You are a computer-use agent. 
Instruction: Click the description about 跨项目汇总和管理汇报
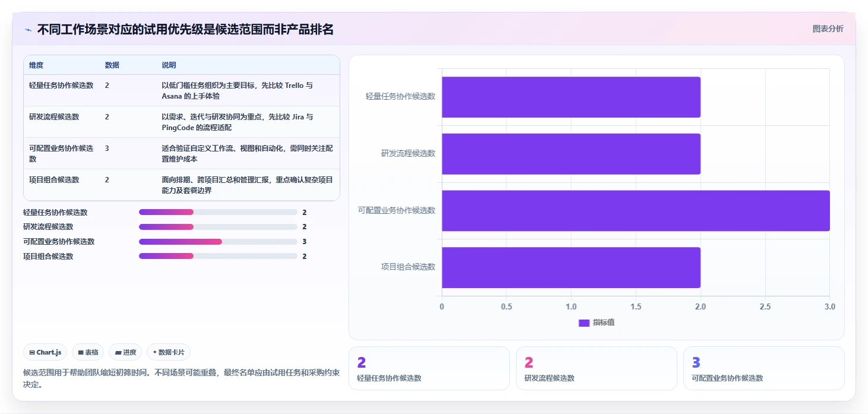pyautogui.click(x=248, y=185)
